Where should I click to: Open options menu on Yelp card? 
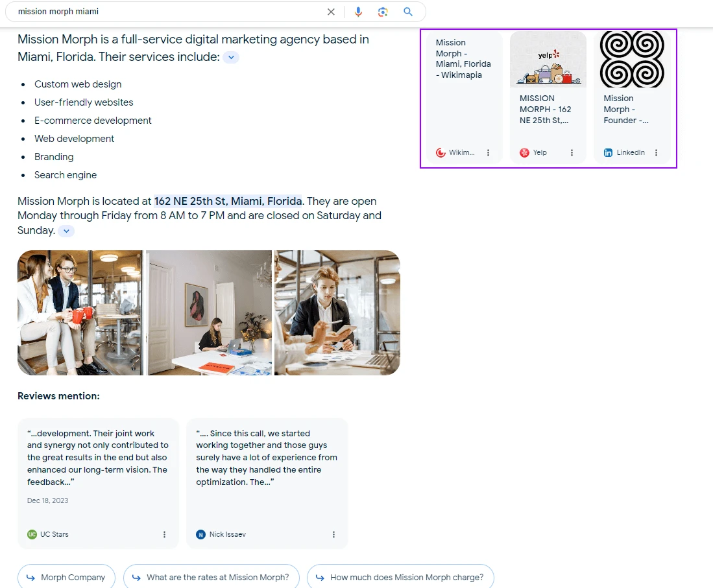572,153
